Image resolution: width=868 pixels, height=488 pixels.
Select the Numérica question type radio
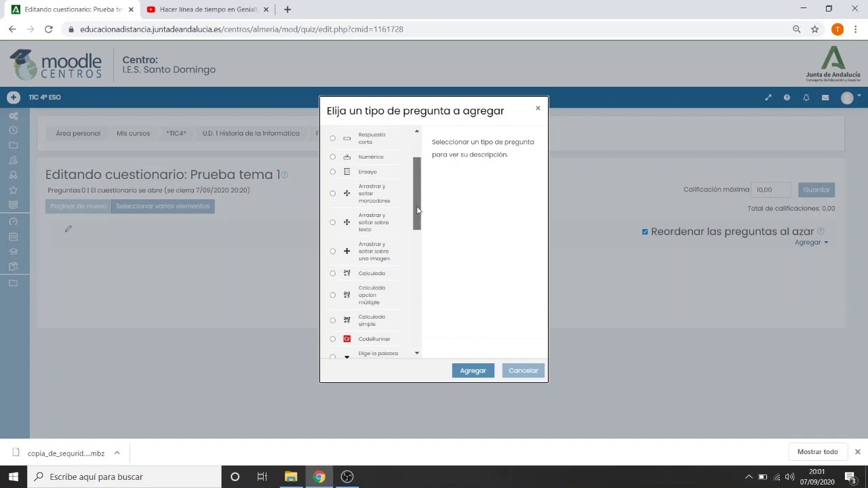tap(332, 157)
